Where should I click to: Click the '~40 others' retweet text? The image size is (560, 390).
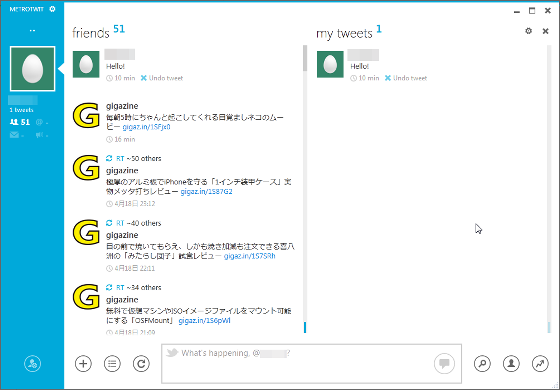(x=144, y=223)
